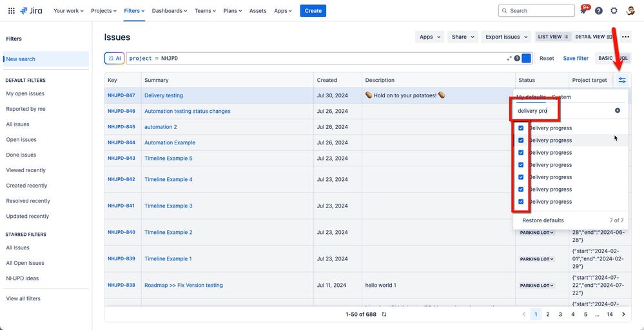Go to results page 2
The width and height of the screenshot is (644, 330).
tap(547, 315)
